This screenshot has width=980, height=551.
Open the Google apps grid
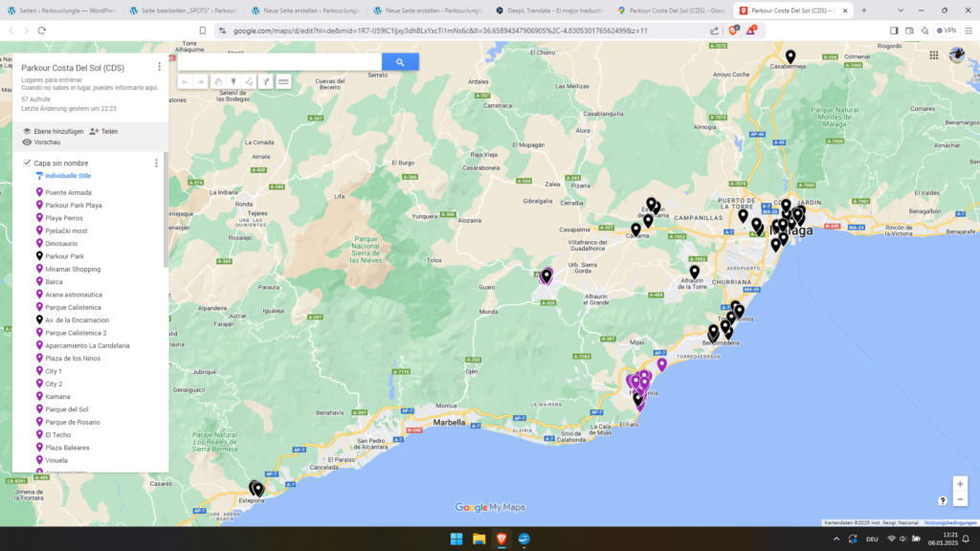(934, 55)
